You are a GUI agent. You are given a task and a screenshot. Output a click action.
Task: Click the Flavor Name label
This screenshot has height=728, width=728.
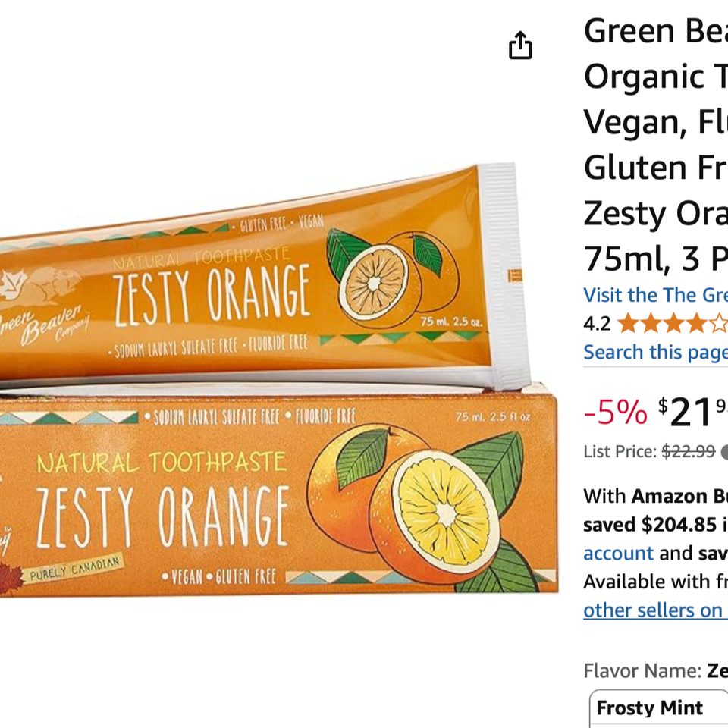click(642, 670)
